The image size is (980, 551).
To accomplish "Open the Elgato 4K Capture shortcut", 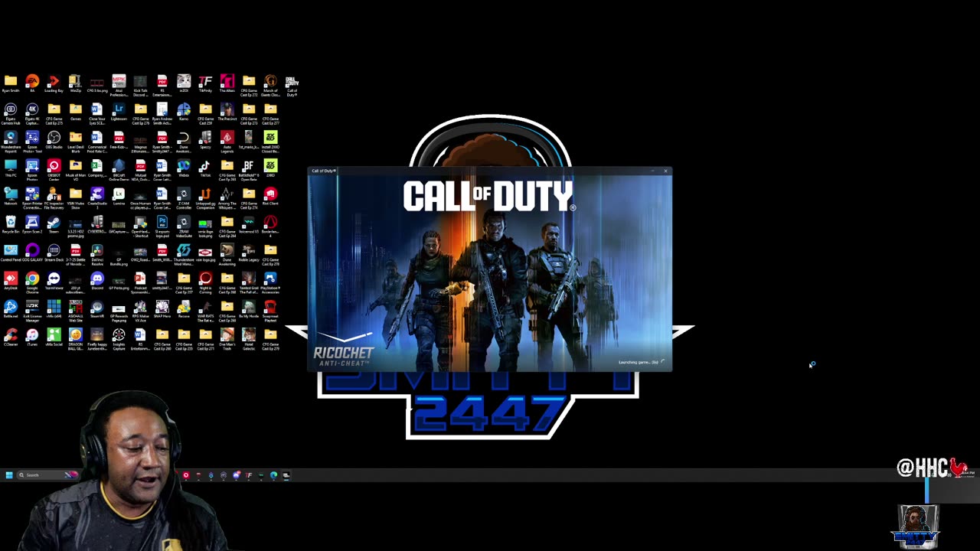I will pyautogui.click(x=32, y=115).
